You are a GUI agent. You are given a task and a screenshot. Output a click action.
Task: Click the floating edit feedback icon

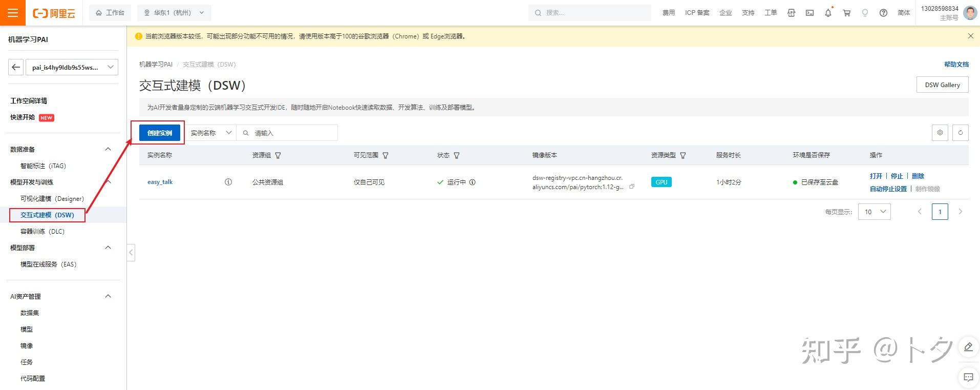[x=968, y=347]
